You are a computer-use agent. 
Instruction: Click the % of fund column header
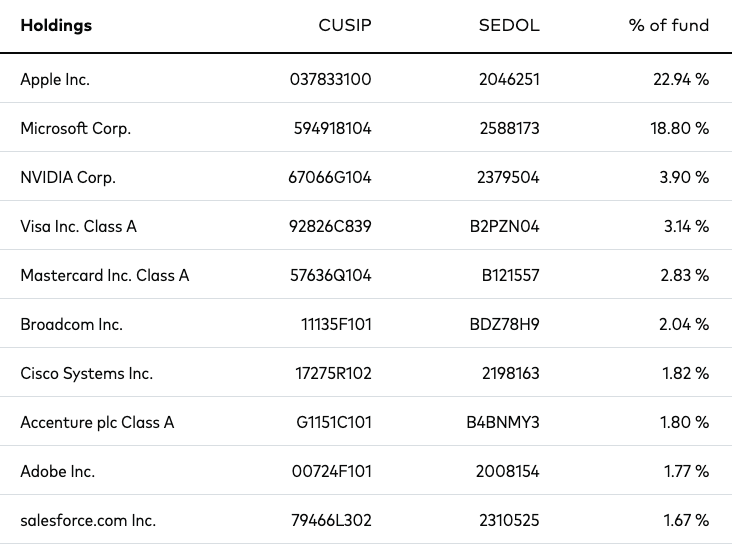(669, 25)
